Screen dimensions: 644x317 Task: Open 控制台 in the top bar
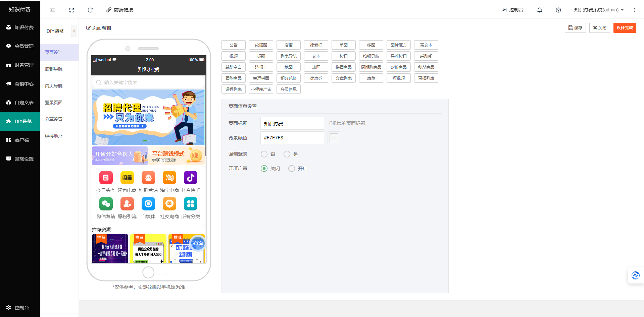(x=512, y=10)
